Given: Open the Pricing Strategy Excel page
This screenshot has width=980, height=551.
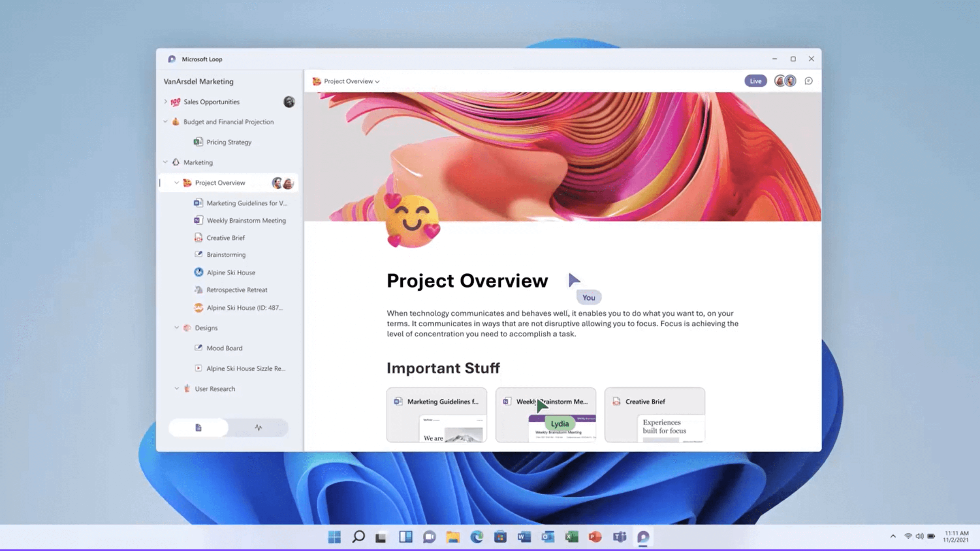Looking at the screenshot, I should click(x=228, y=142).
